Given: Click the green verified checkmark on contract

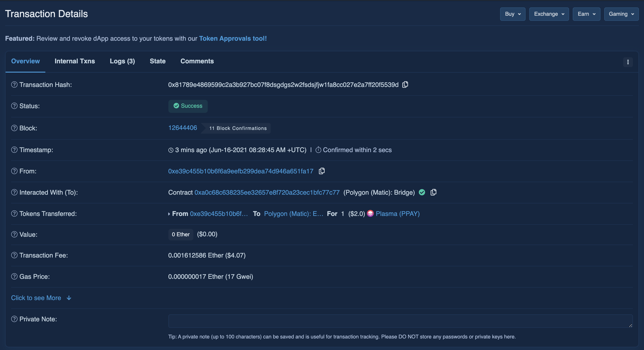Looking at the screenshot, I should point(422,192).
